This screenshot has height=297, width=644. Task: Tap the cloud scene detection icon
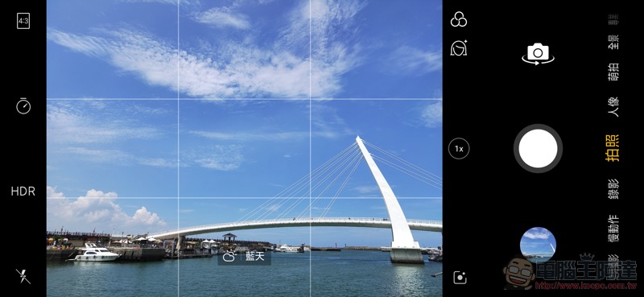pyautogui.click(x=229, y=257)
